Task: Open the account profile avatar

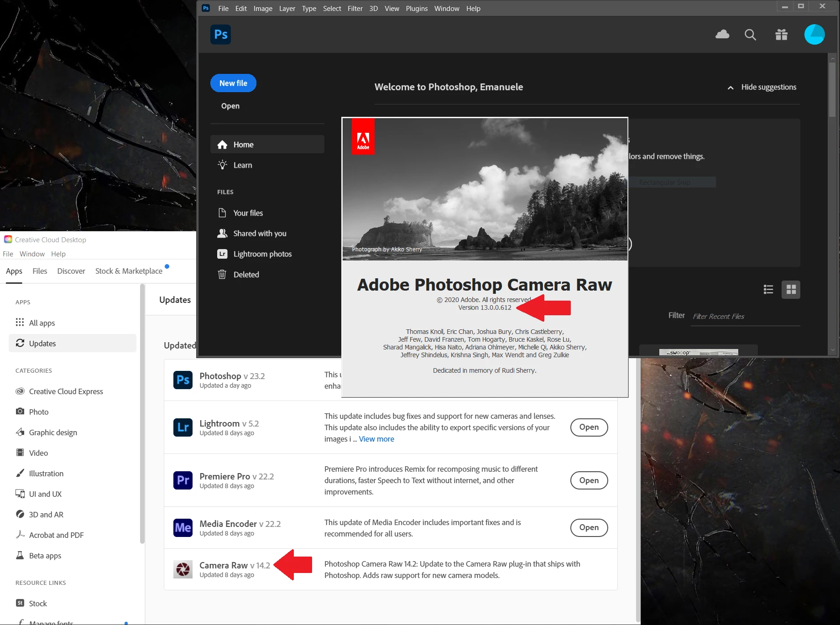Action: 814,35
